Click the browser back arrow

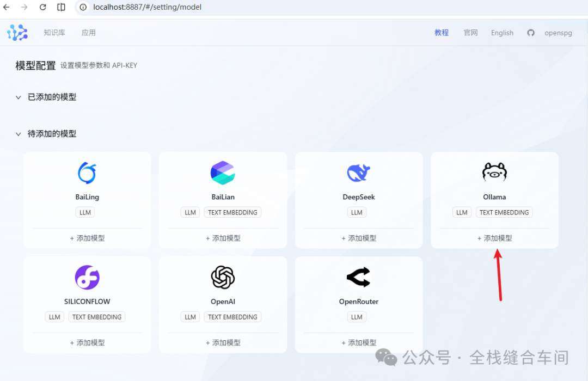(x=7, y=7)
